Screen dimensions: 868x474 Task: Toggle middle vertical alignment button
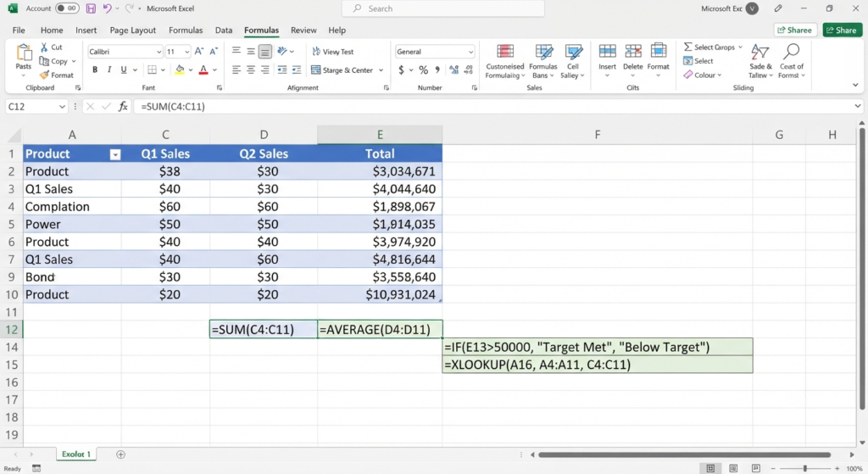(251, 52)
